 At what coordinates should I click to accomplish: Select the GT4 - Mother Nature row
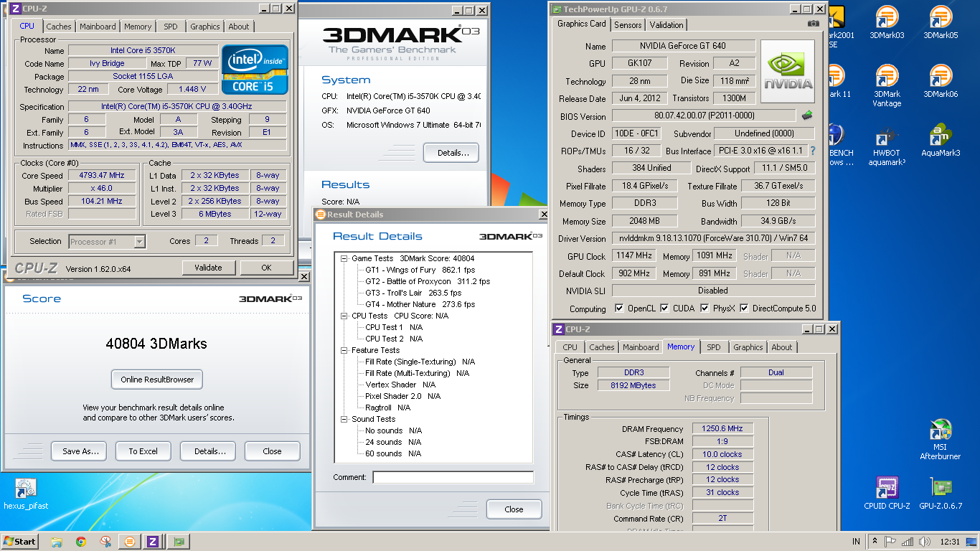(420, 304)
